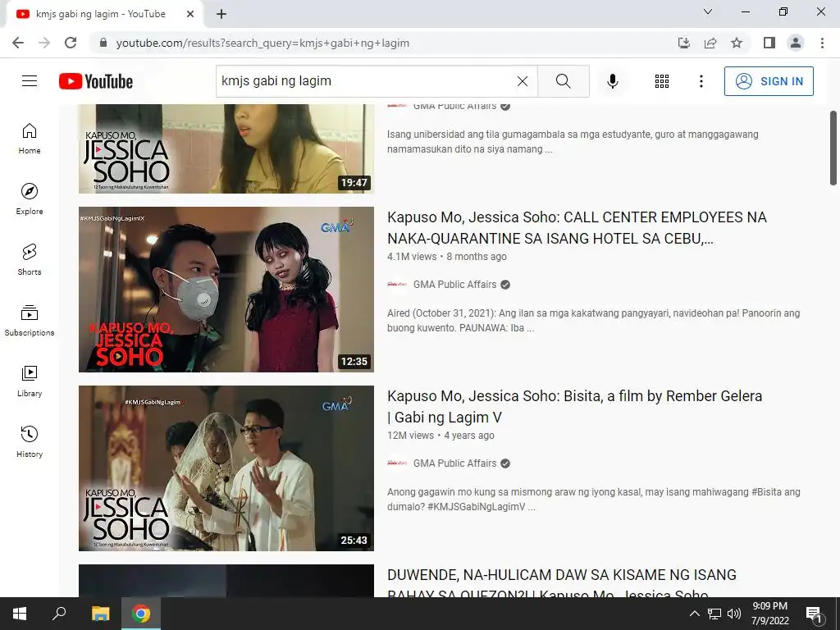Toggle the browser side panel
The width and height of the screenshot is (840, 630).
pos(769,43)
